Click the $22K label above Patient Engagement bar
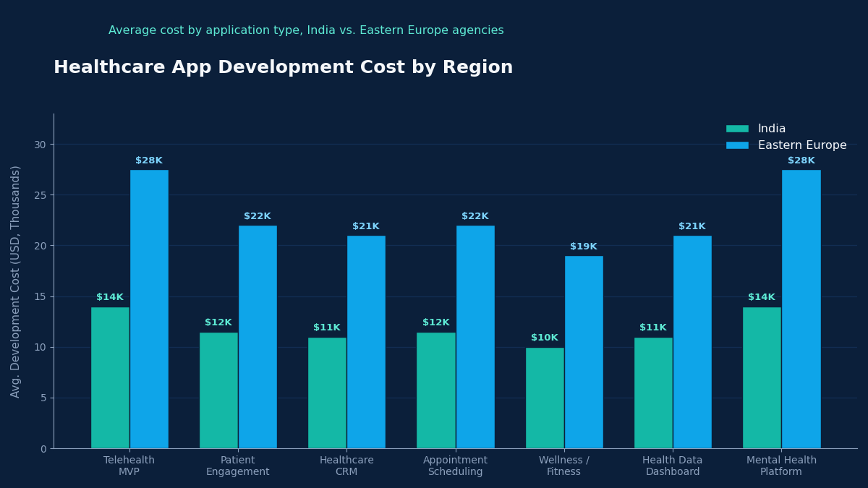Viewport: 868px width, 488px height. (x=258, y=216)
